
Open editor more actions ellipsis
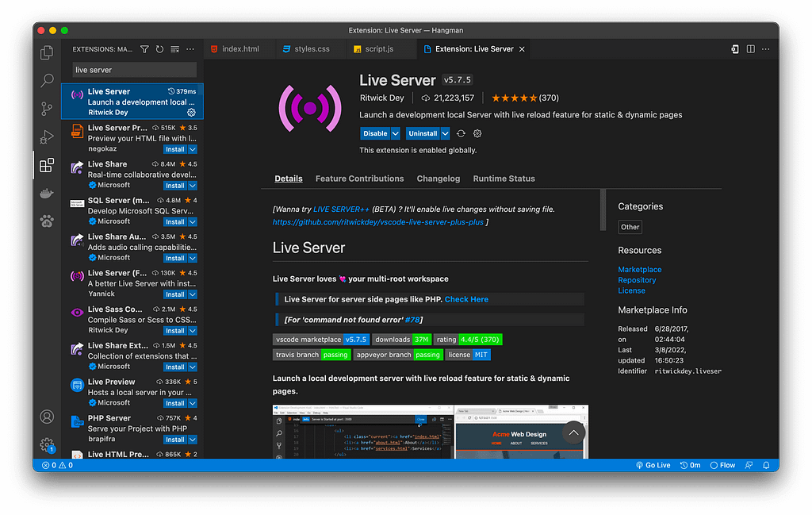766,49
